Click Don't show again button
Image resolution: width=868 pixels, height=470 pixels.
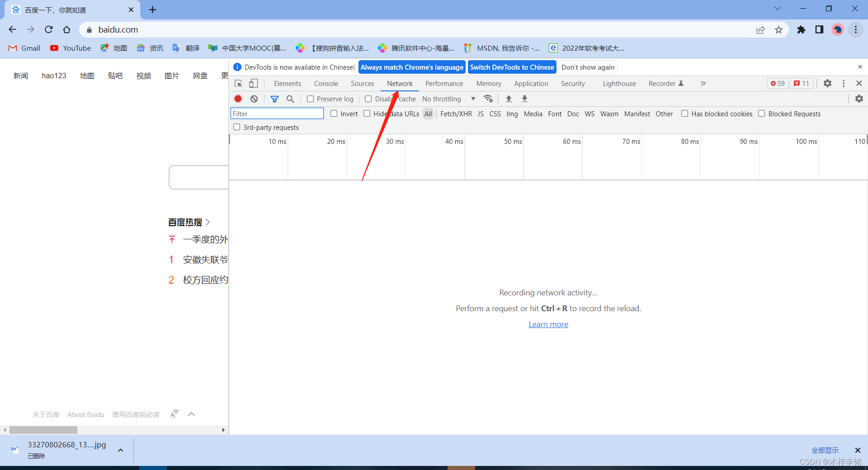[x=588, y=67]
